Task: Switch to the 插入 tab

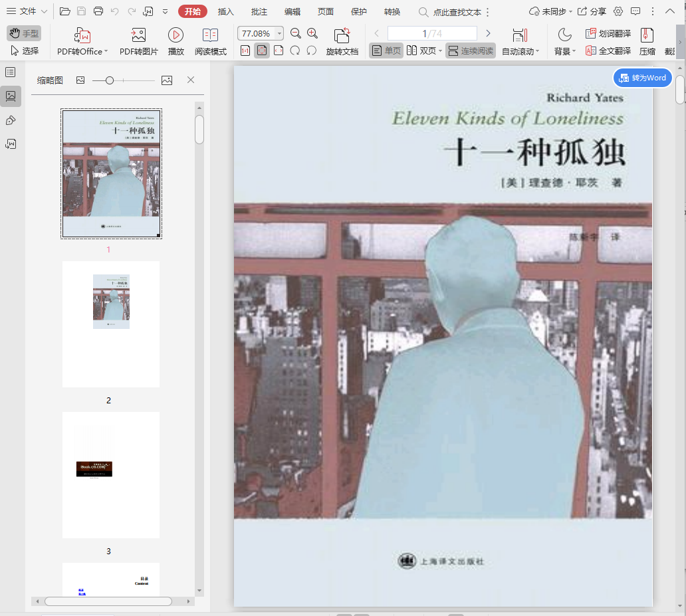Action: [226, 12]
